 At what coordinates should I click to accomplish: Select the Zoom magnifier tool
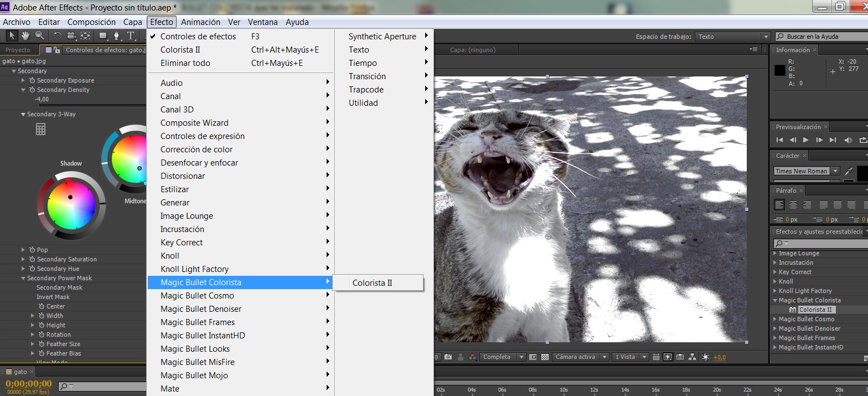[39, 36]
